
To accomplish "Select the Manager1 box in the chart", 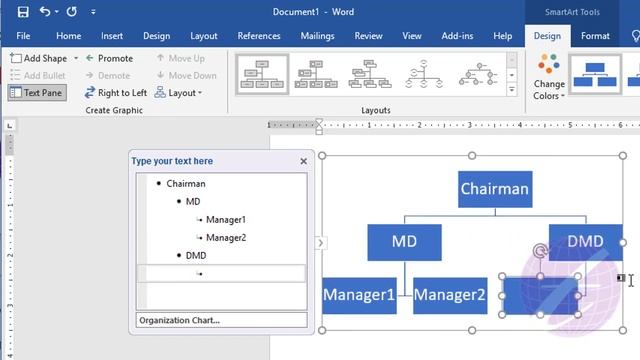I will coord(359,296).
